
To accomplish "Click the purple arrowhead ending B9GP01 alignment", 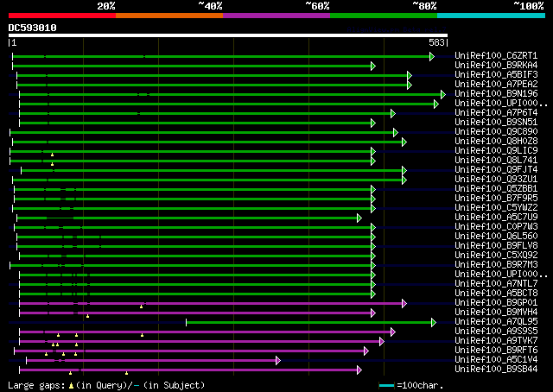I will [x=404, y=304].
